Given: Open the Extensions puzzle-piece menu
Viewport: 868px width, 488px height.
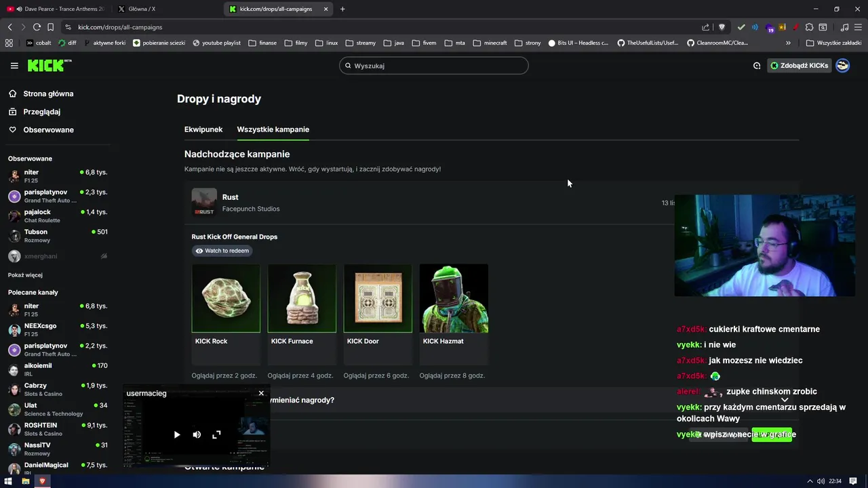Looking at the screenshot, I should 809,27.
